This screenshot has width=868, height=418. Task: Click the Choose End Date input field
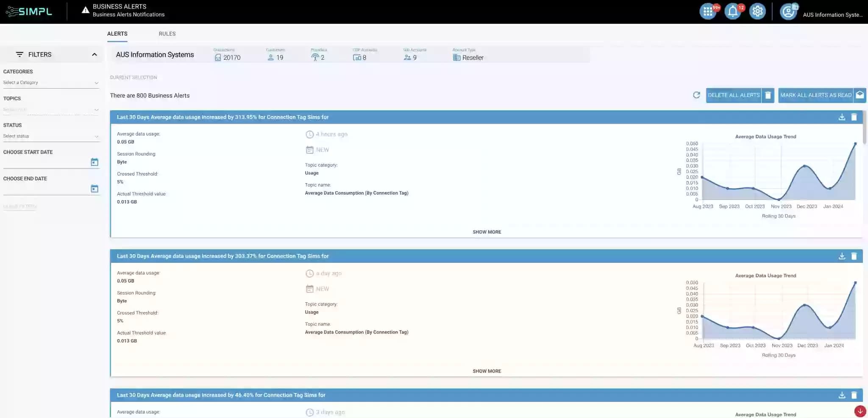pyautogui.click(x=46, y=189)
